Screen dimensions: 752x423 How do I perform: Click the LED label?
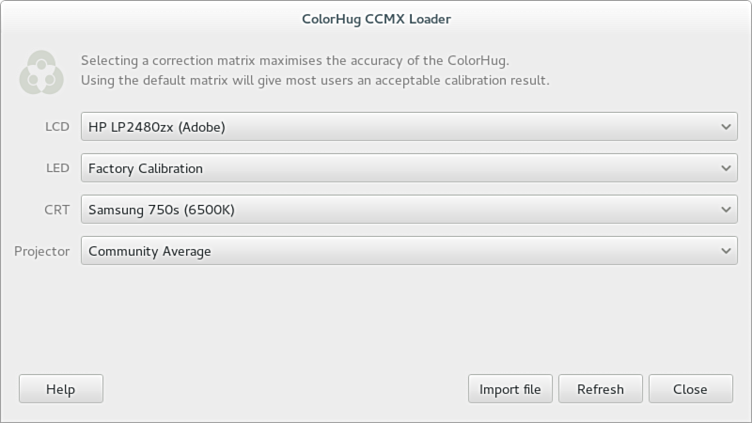(57, 169)
